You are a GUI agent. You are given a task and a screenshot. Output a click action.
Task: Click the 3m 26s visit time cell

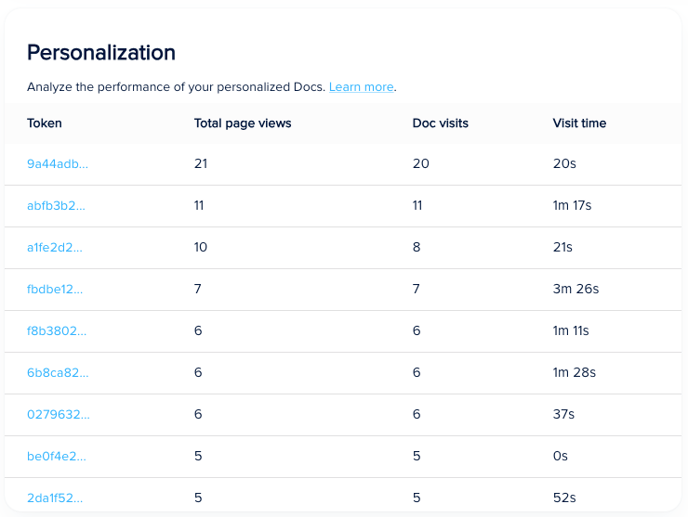click(x=575, y=289)
